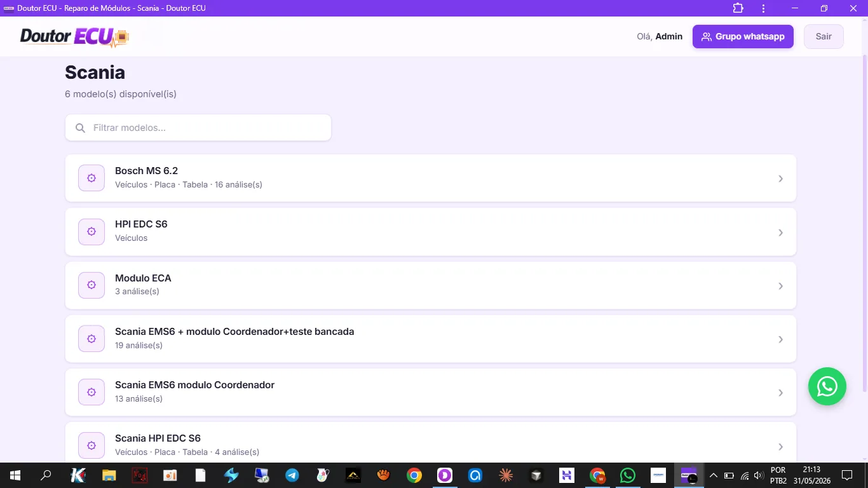The image size is (868, 488).
Task: Click the gear icon beside Bosch MS 6.2
Action: (x=92, y=178)
